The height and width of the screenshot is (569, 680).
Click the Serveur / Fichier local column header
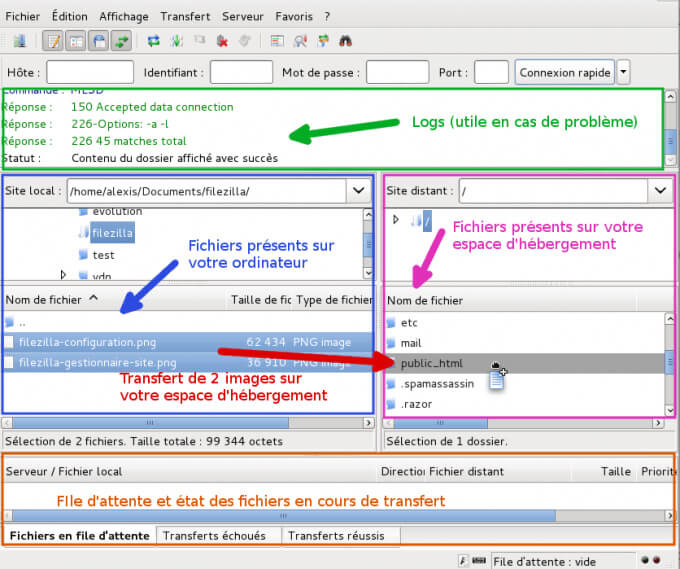click(190, 471)
